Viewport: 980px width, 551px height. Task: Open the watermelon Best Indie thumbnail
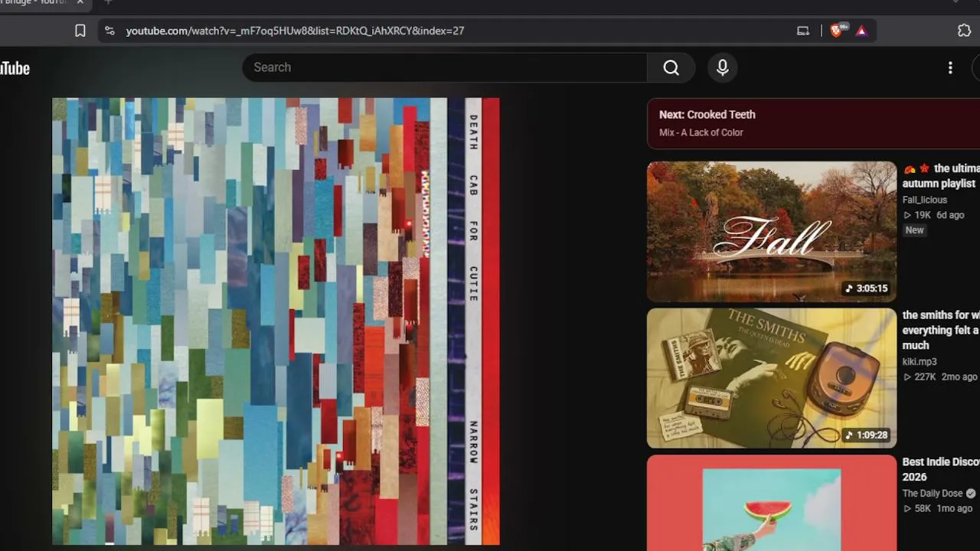point(772,503)
